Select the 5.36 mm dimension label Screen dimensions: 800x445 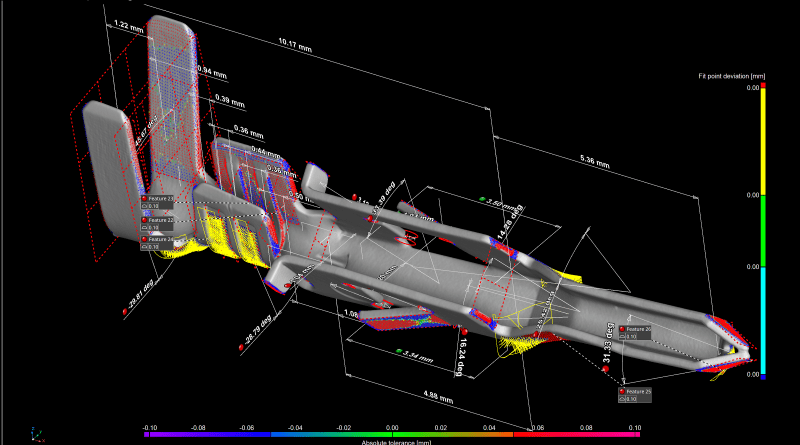click(x=594, y=162)
